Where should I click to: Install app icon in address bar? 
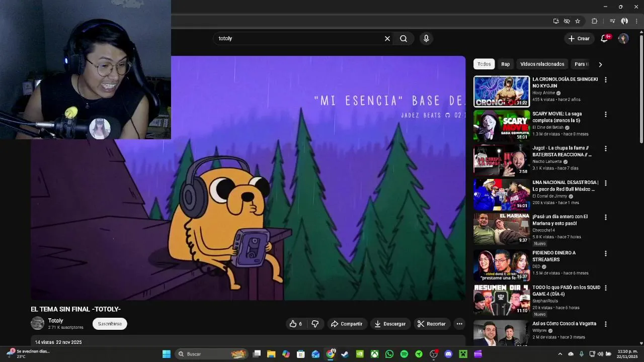[556, 21]
